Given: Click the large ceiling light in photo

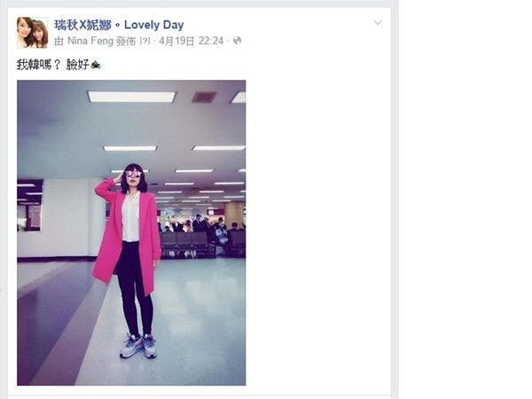Looking at the screenshot, I should 131,97.
